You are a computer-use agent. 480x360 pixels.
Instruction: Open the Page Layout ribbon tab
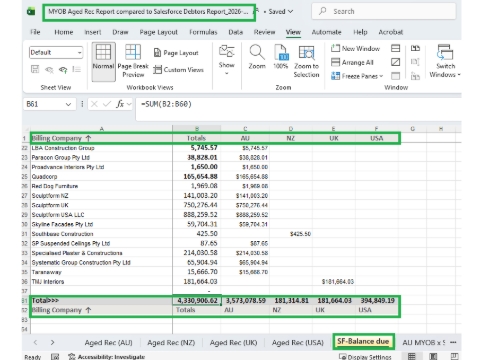[159, 32]
